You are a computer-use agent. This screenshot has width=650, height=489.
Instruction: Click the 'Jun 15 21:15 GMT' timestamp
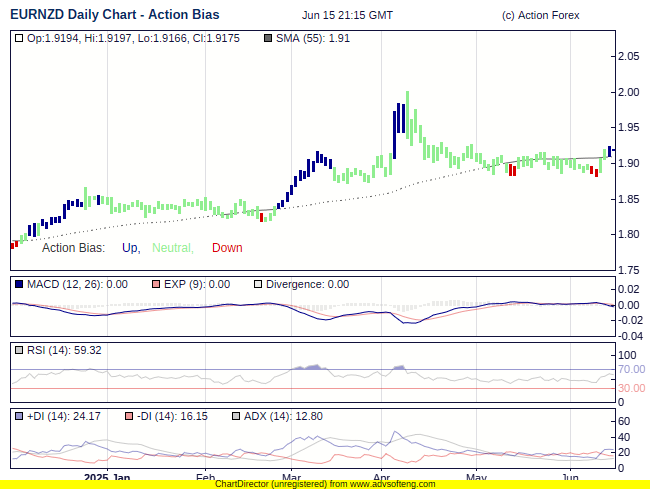click(x=347, y=15)
